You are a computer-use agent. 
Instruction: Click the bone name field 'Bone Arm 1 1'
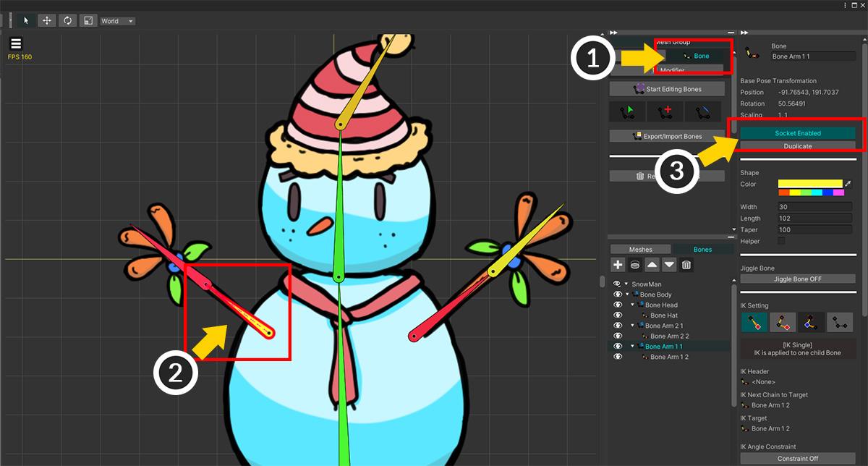[813, 56]
